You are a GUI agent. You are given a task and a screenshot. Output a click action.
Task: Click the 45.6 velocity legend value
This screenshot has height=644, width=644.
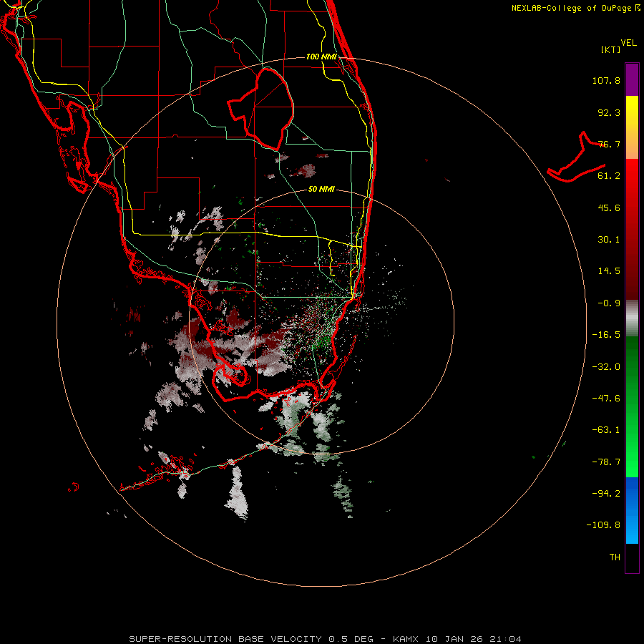pos(609,208)
